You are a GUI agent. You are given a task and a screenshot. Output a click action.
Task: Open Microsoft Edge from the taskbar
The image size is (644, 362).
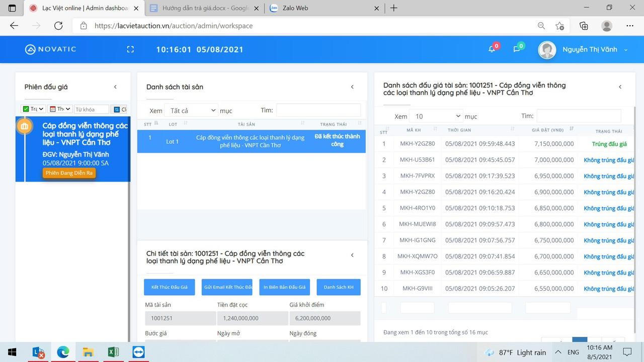point(63,352)
